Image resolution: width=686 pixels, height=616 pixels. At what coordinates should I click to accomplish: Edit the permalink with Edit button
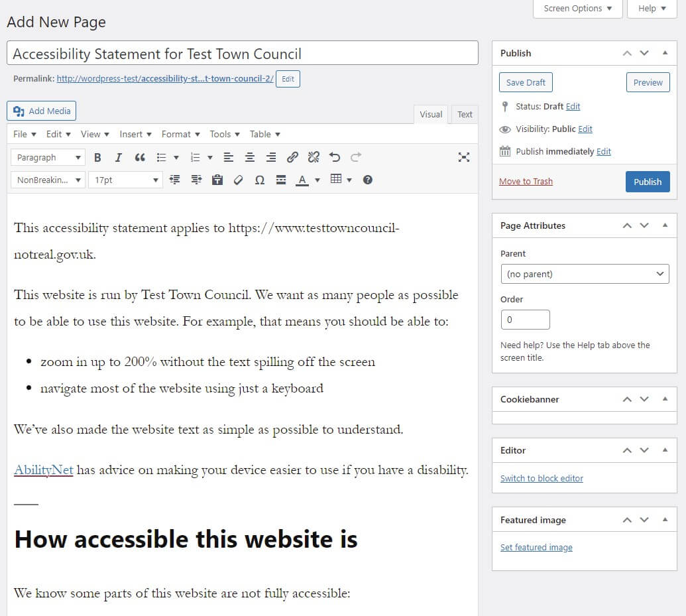coord(288,79)
